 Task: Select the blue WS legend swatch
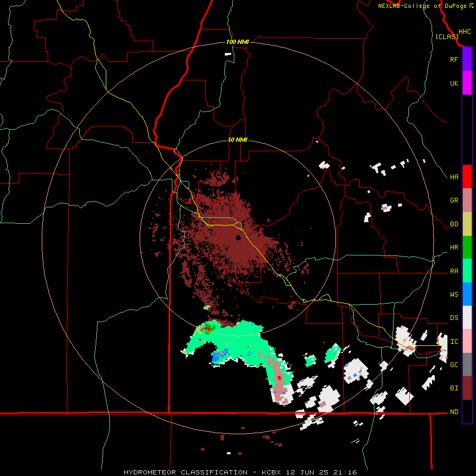(x=467, y=294)
